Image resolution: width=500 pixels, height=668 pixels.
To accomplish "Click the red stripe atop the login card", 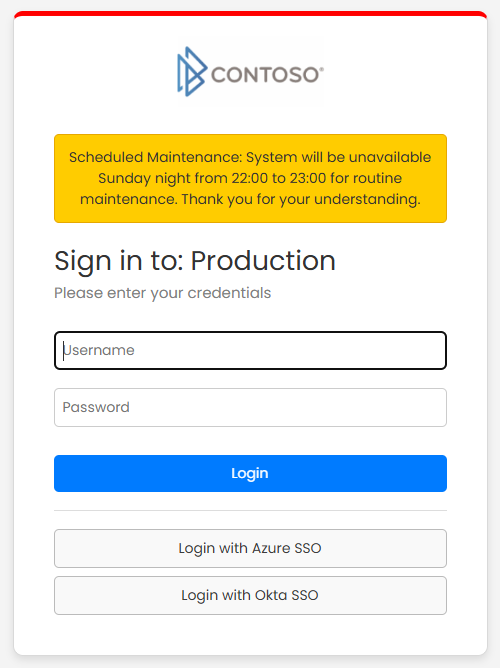I will pos(250,14).
